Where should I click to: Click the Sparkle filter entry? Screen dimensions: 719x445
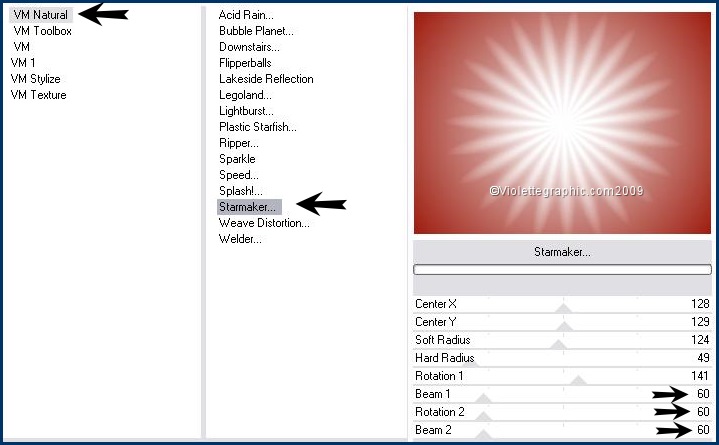pos(237,159)
